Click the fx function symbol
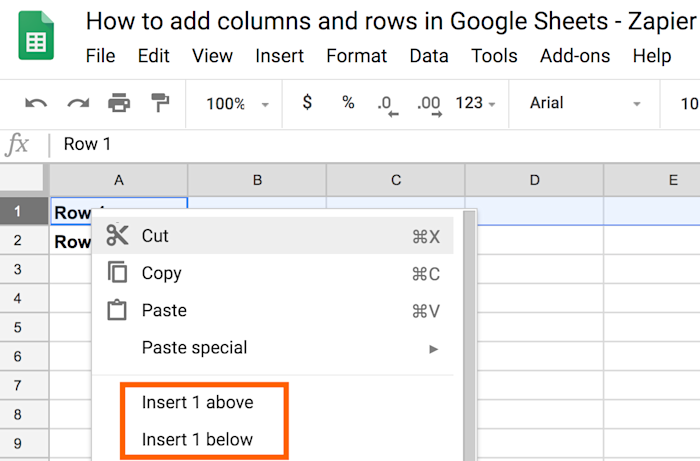The width and height of the screenshot is (700, 461). tap(17, 144)
